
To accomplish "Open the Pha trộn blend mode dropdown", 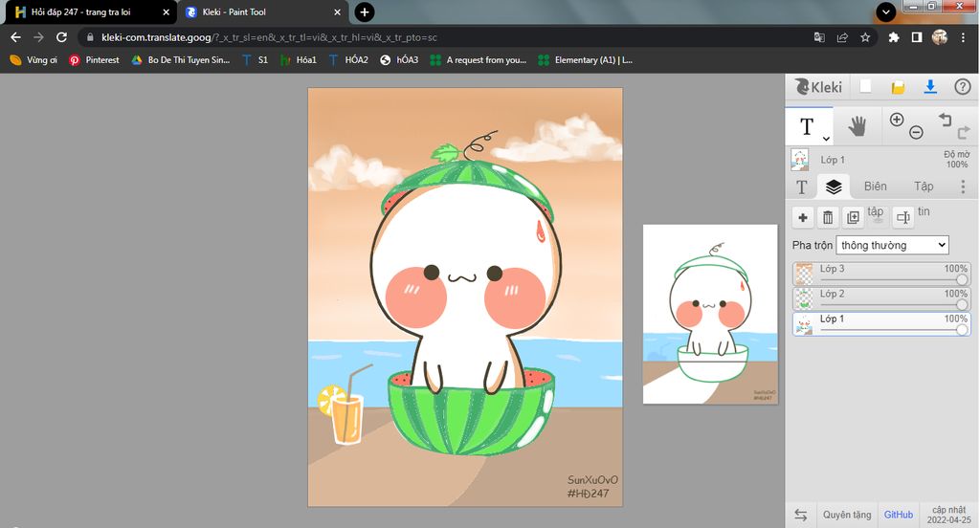I will tap(893, 245).
